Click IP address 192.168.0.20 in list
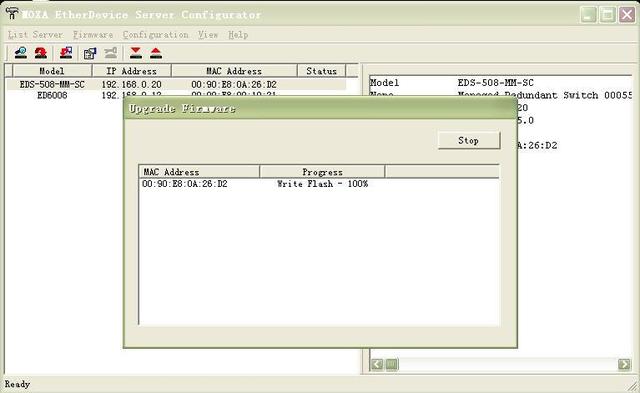 coord(131,84)
